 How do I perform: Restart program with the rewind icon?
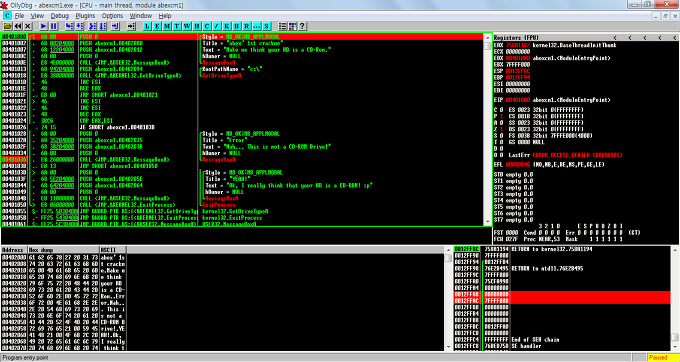[18, 26]
